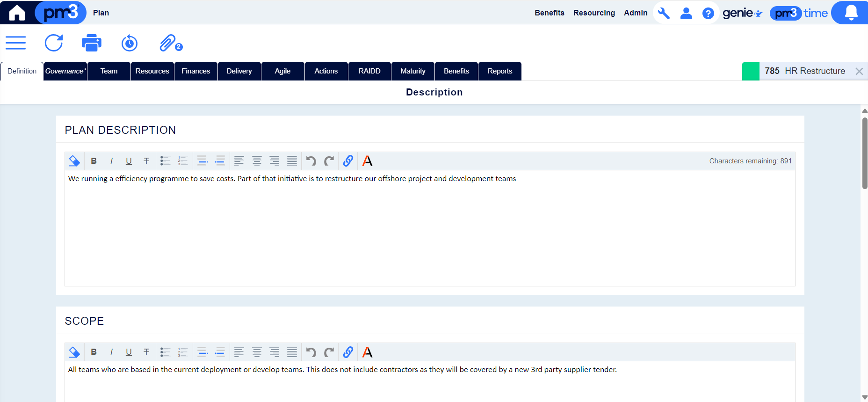The height and width of the screenshot is (402, 868).
Task: Open notifications bell
Action: coord(851,13)
